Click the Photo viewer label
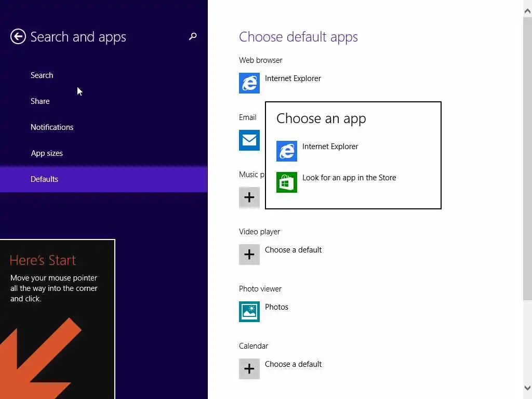This screenshot has width=532, height=399. [260, 289]
